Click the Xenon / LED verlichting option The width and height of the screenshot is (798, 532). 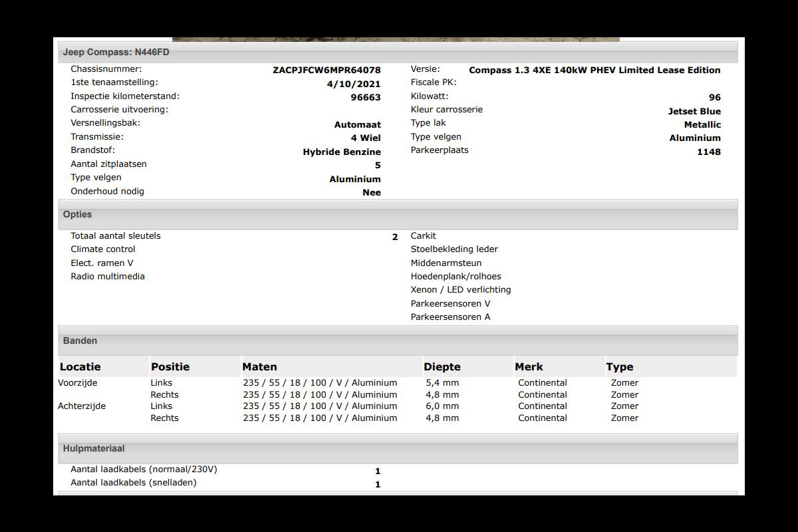461,290
